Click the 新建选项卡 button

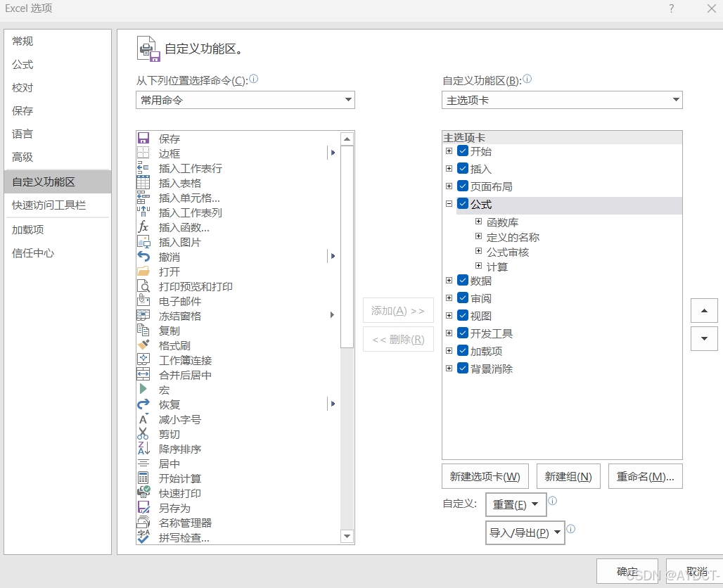(485, 476)
